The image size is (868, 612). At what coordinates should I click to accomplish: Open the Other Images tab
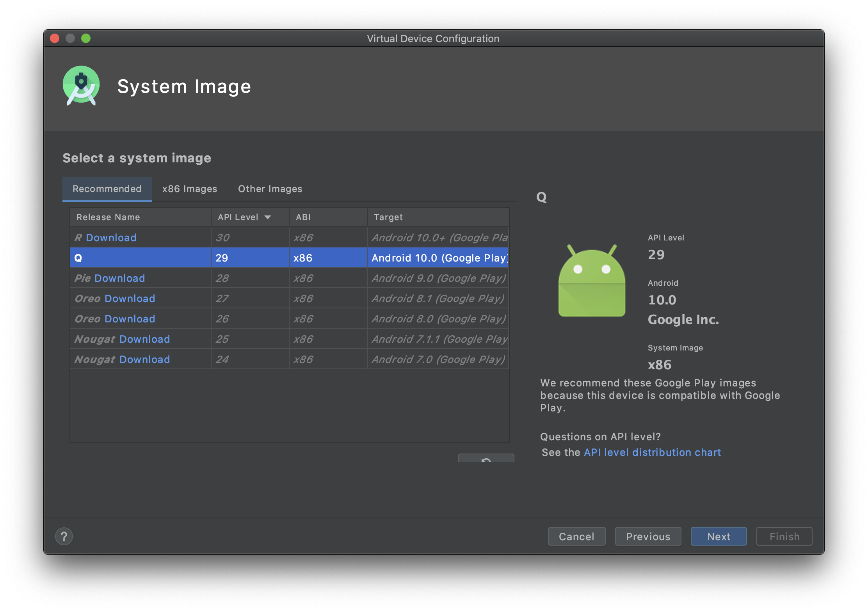[270, 189]
